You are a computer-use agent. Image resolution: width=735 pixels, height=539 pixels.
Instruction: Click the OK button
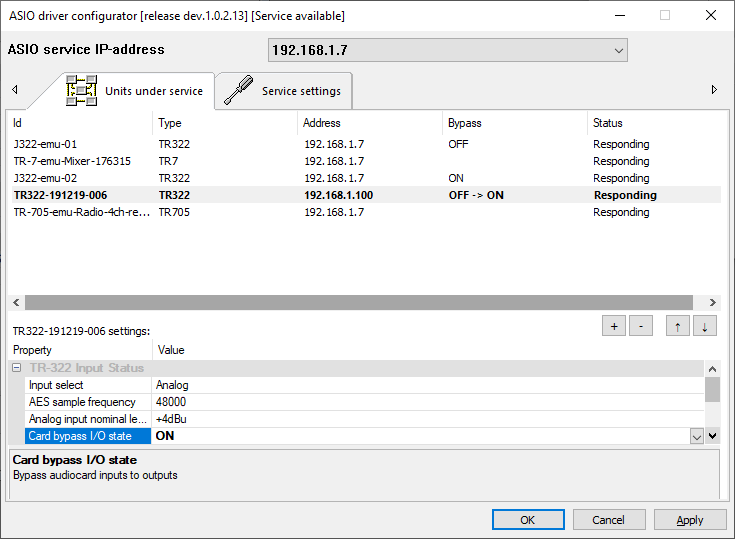point(528,520)
